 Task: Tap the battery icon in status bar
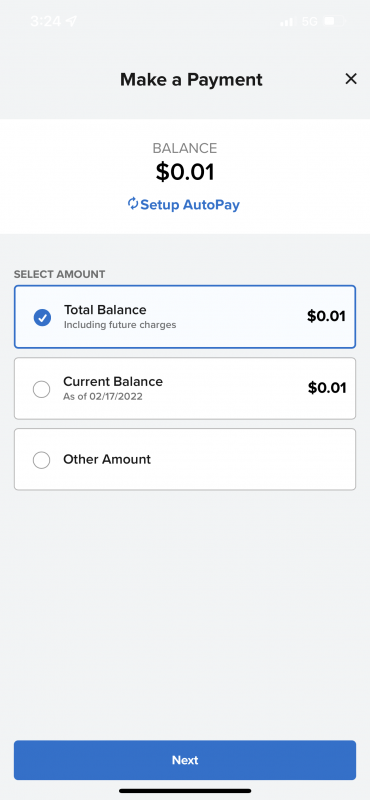(335, 21)
